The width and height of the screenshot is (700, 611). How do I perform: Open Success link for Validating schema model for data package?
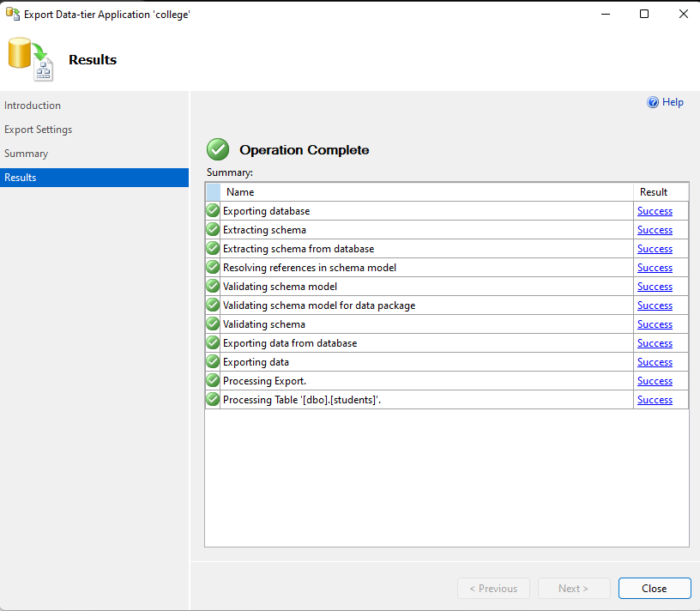click(x=655, y=305)
